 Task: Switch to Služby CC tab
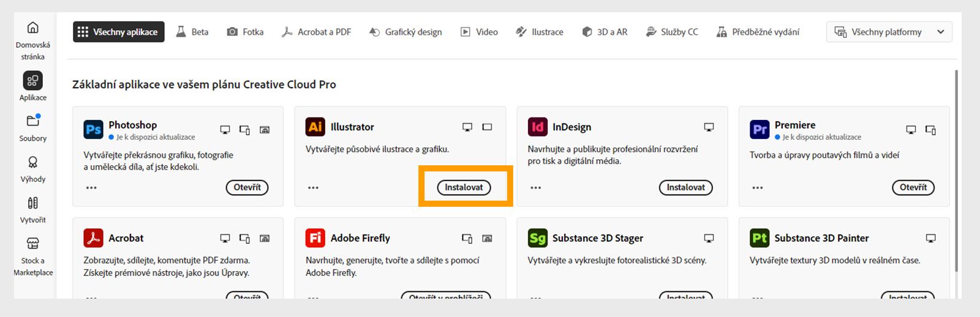672,32
